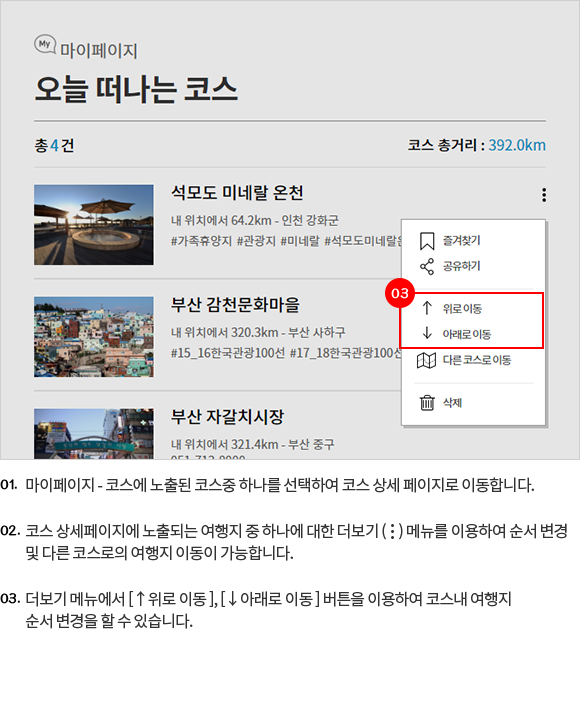Click the 부산 자갈치시장 thumbnail photo

(94, 433)
